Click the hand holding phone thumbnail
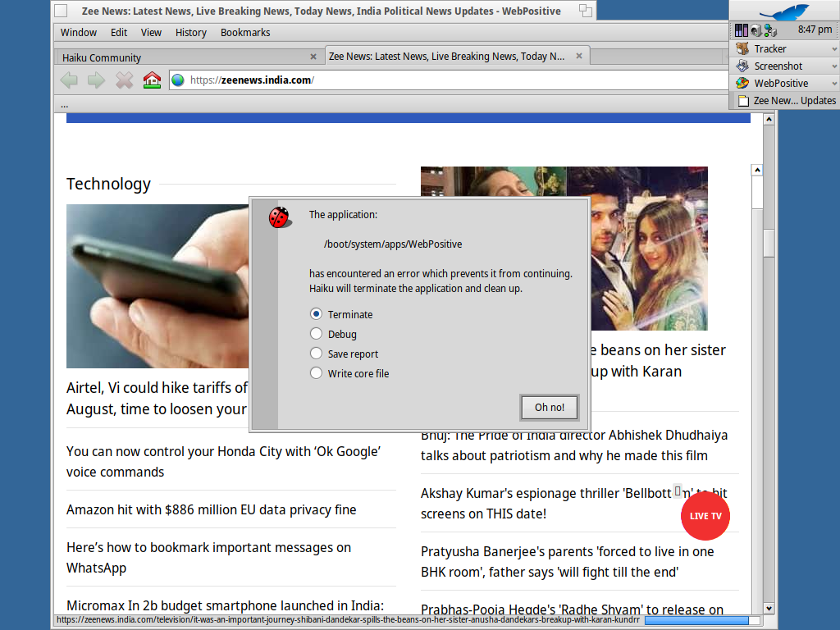 click(x=157, y=286)
